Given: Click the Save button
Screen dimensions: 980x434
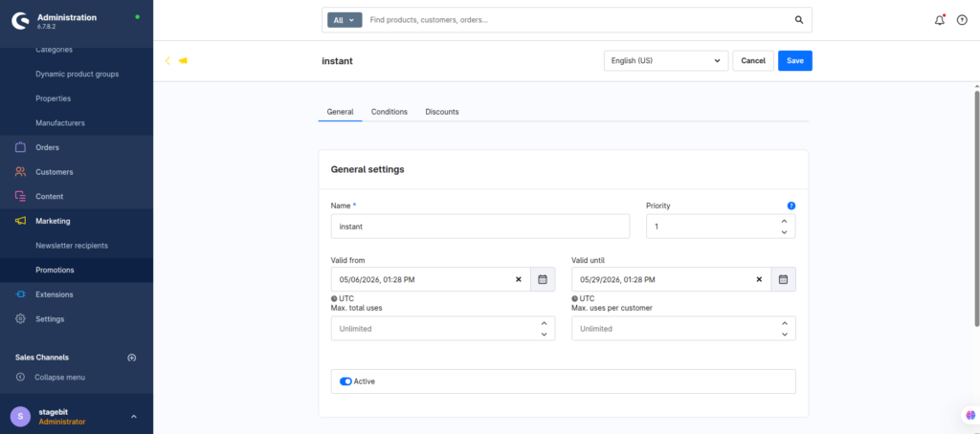Looking at the screenshot, I should 795,60.
